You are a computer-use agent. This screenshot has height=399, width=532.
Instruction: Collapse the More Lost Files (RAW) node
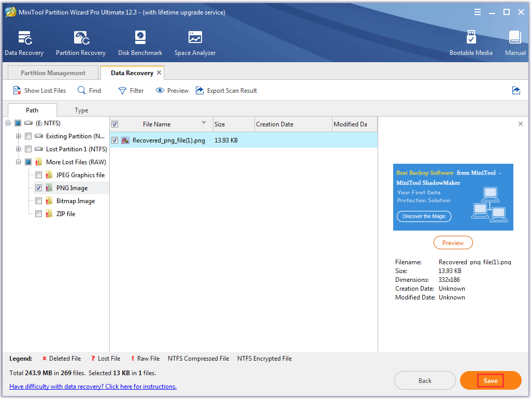[18, 162]
